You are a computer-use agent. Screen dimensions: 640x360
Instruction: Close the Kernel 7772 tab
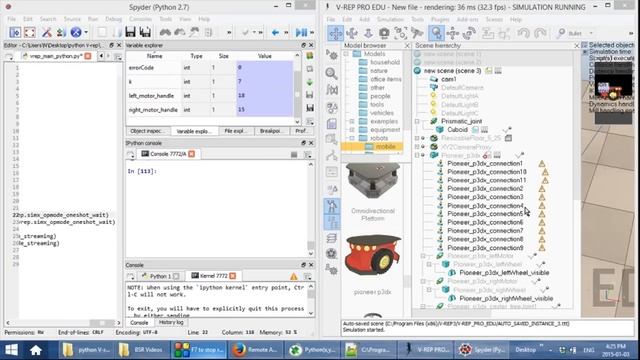[233, 276]
